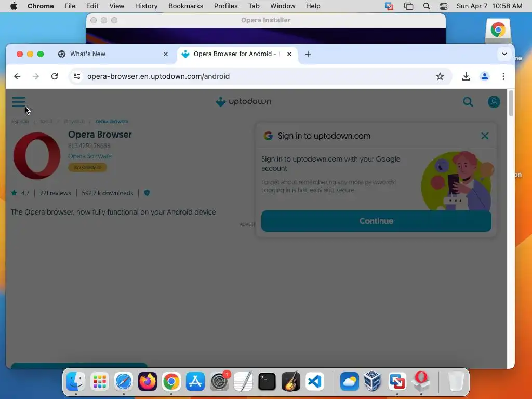Screen dimensions: 532x399
Task: Open Chrome downloads icon
Action: pyautogui.click(x=466, y=76)
